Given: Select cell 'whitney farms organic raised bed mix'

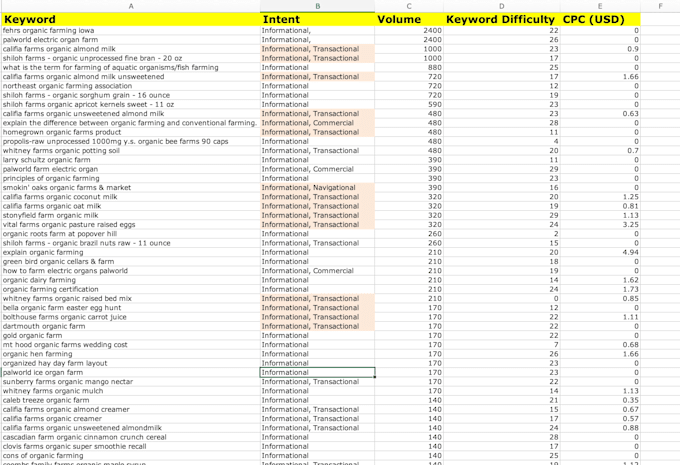Looking at the screenshot, I should (131, 298).
